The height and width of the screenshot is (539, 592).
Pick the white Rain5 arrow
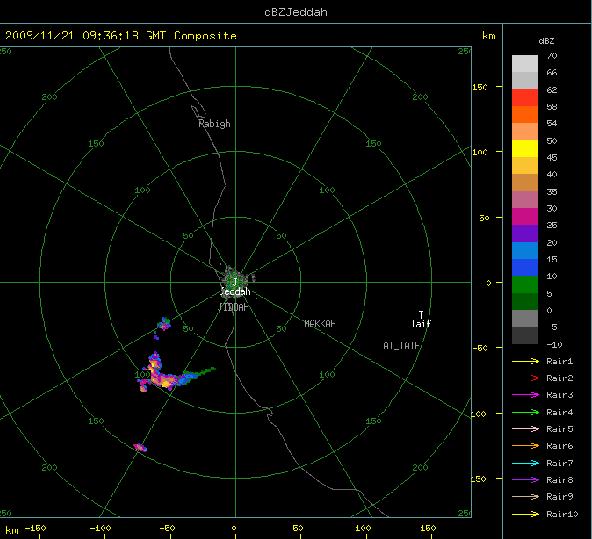525,429
